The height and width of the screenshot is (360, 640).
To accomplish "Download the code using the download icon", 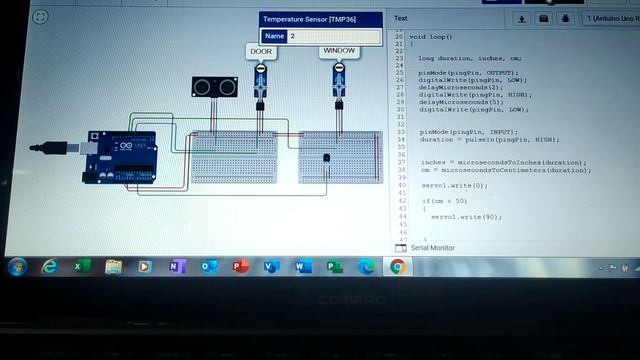I will click(521, 19).
